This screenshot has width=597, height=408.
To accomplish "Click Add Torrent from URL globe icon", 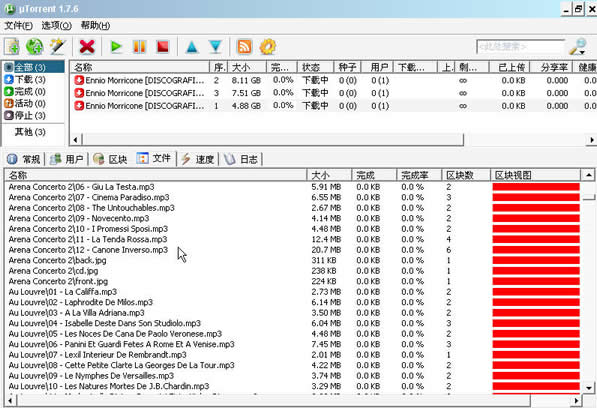I will pyautogui.click(x=35, y=47).
